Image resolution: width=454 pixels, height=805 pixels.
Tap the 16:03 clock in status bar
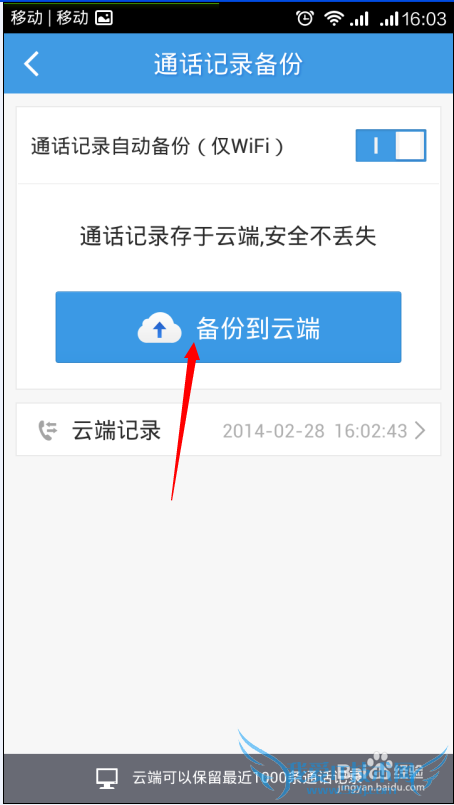tap(424, 19)
